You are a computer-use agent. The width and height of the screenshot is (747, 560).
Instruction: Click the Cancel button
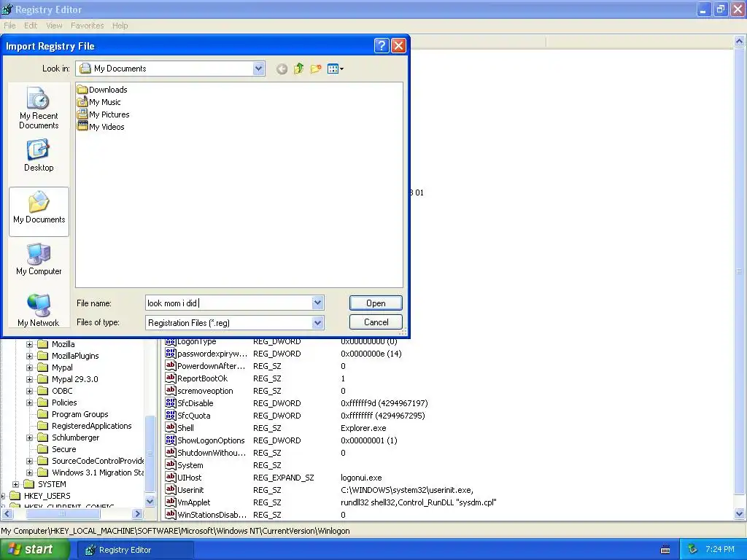pos(376,322)
